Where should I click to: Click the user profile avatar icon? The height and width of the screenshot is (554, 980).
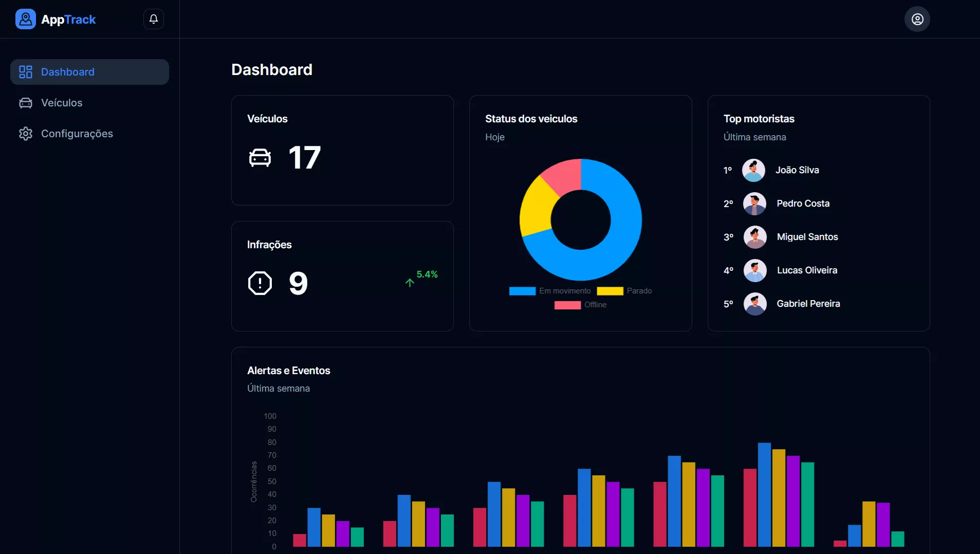pos(917,19)
